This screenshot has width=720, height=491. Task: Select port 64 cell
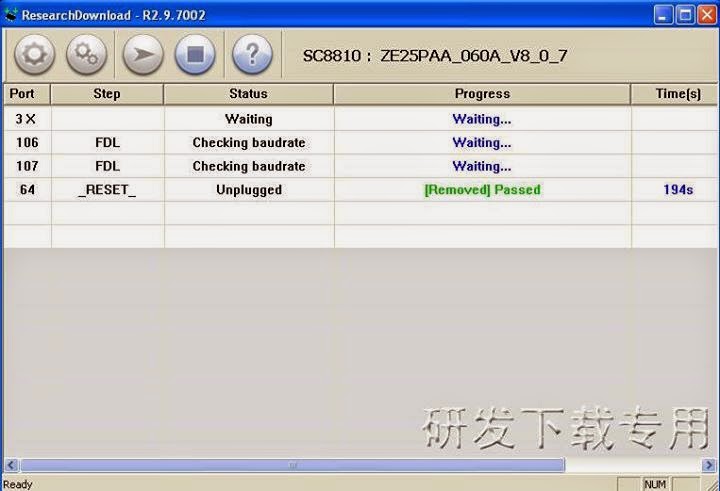27,189
